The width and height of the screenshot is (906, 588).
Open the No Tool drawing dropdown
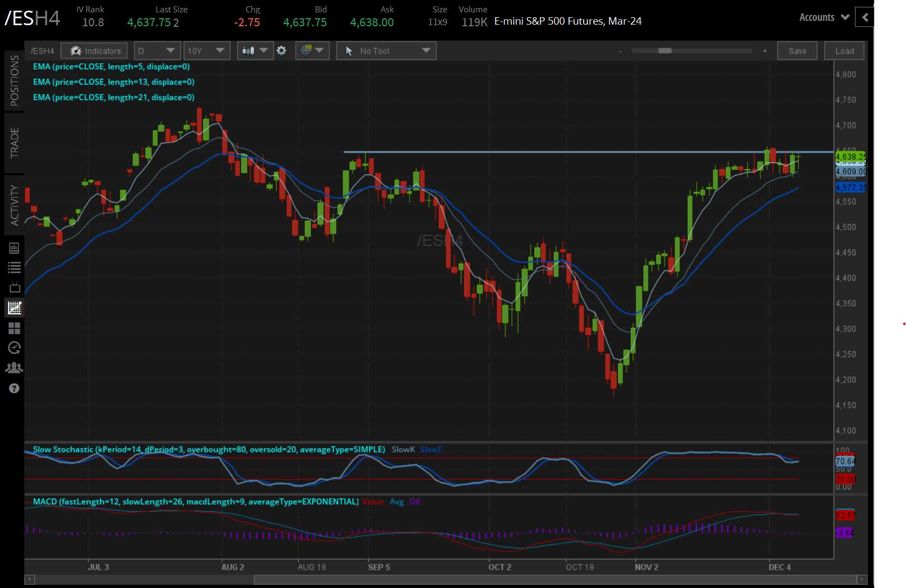click(x=386, y=51)
